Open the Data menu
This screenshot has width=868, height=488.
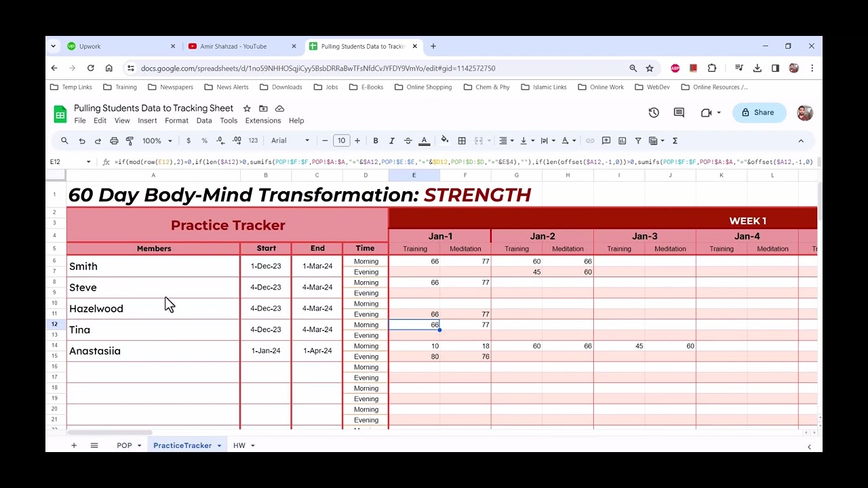204,121
